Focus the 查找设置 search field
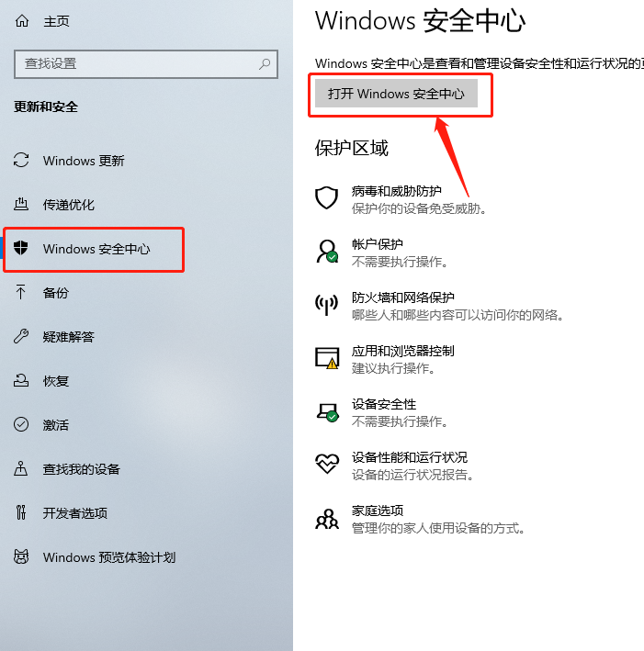644x651 pixels. tap(146, 64)
